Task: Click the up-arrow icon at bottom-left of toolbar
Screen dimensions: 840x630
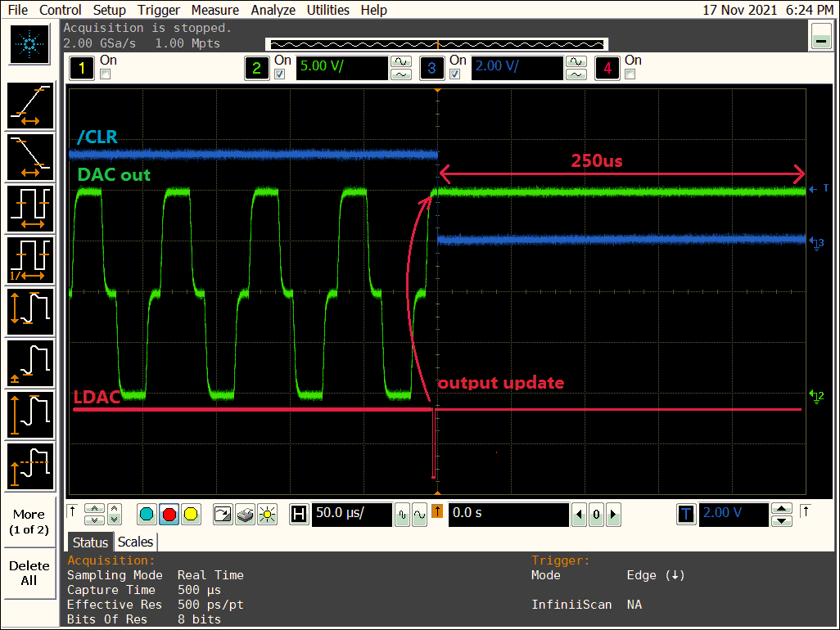Action: (73, 511)
